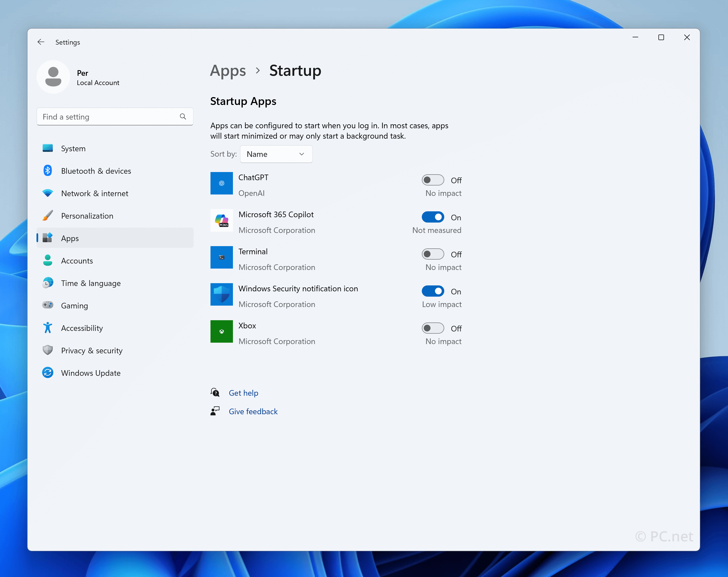The width and height of the screenshot is (728, 577).
Task: Click the Get help link
Action: (243, 393)
